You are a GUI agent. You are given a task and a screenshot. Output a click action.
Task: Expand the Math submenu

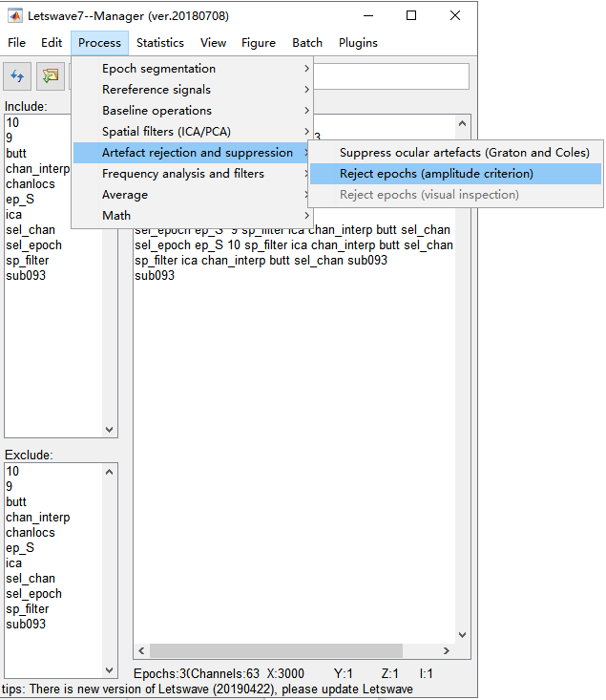(x=193, y=216)
